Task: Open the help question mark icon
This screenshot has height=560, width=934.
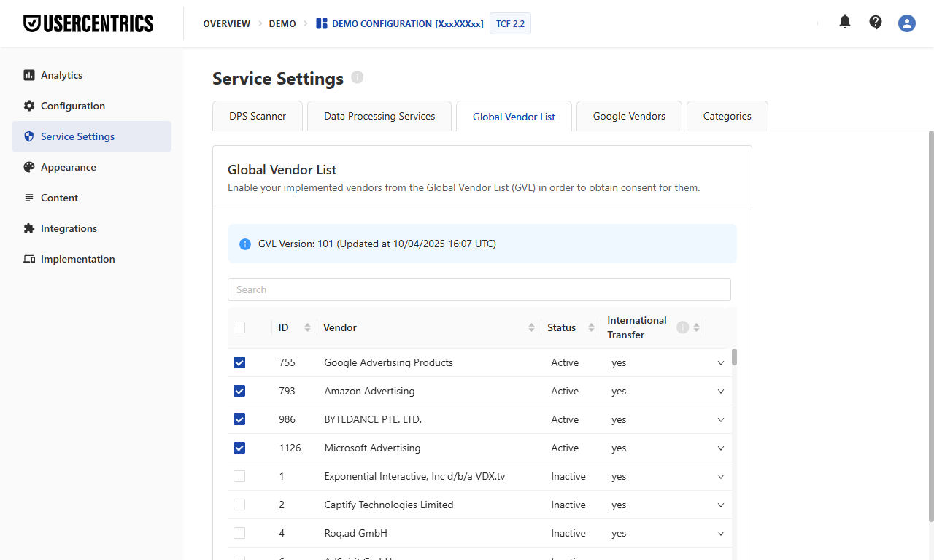Action: click(x=876, y=22)
